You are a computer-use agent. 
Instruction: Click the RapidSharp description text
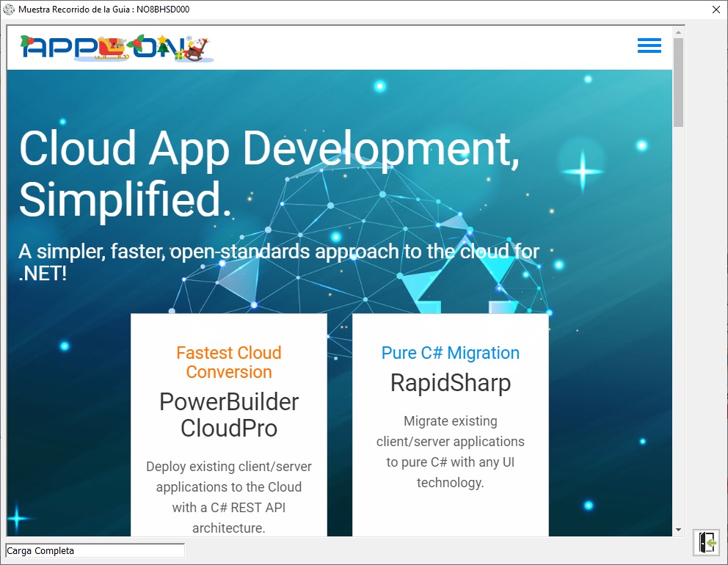click(x=450, y=451)
